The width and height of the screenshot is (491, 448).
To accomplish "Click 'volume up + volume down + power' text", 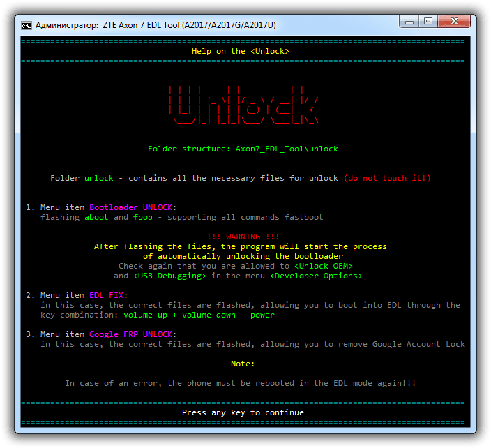I will pos(199,315).
